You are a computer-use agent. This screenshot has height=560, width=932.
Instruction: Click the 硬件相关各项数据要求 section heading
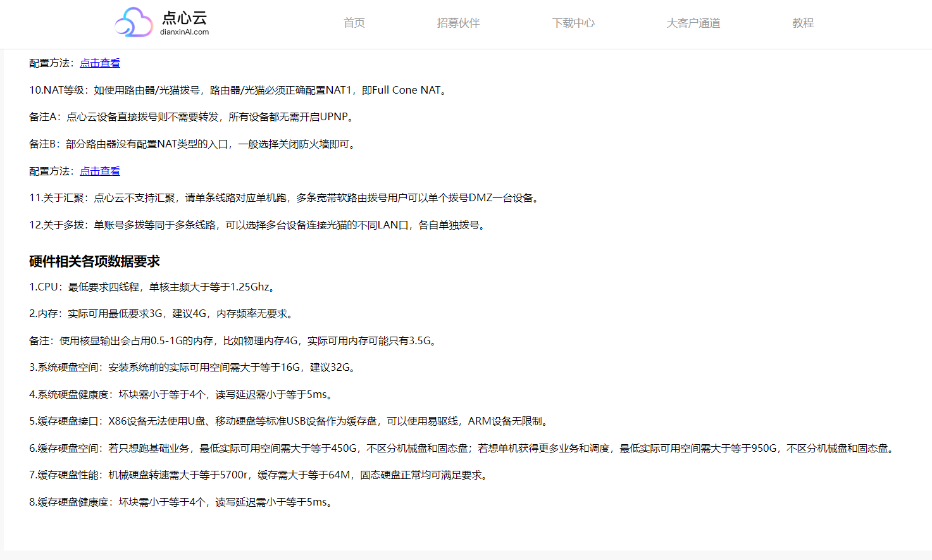coord(93,261)
